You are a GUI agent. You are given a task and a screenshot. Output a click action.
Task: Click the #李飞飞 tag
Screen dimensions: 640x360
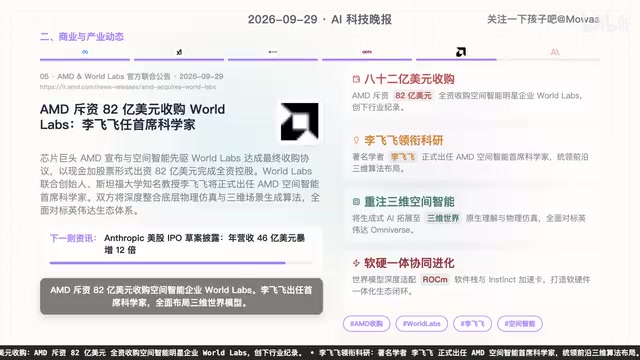[472, 324]
